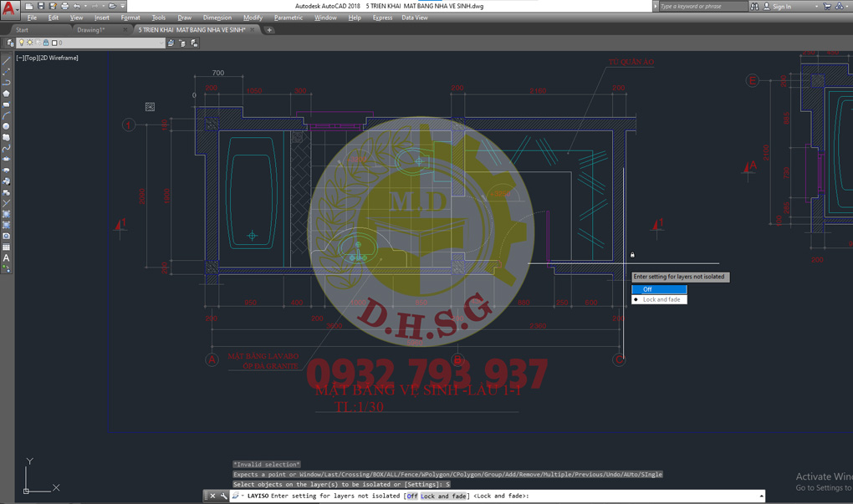
Task: Open the Data View menu
Action: tap(415, 18)
